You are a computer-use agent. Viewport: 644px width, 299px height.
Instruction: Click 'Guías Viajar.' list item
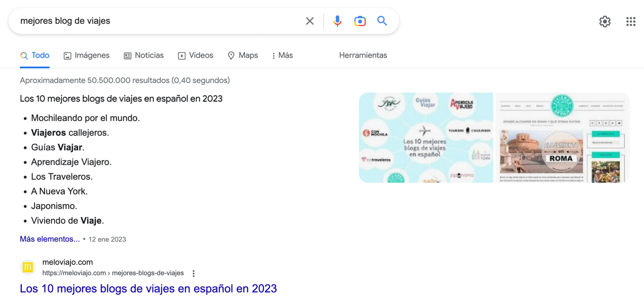(x=57, y=148)
